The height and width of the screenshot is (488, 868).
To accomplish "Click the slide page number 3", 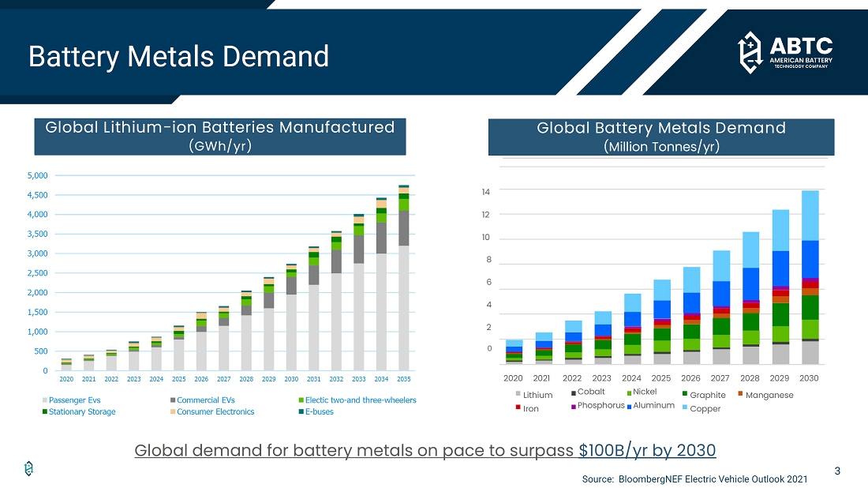I will pos(837,471).
